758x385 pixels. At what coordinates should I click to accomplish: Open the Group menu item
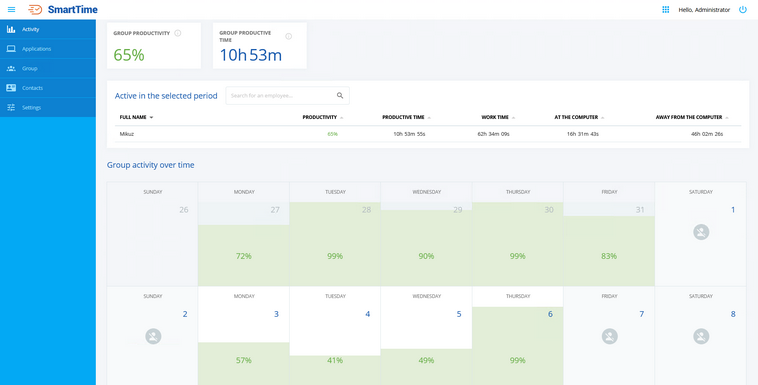pyautogui.click(x=48, y=69)
